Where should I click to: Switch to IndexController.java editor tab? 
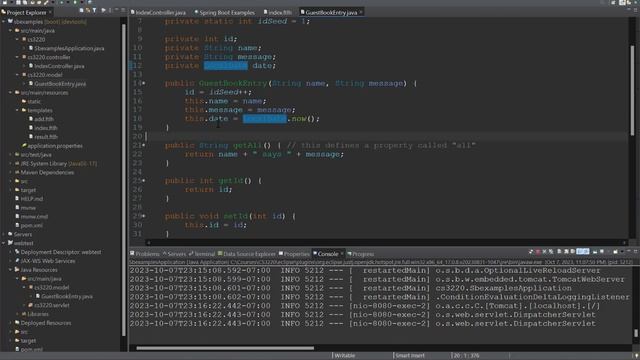pos(158,13)
